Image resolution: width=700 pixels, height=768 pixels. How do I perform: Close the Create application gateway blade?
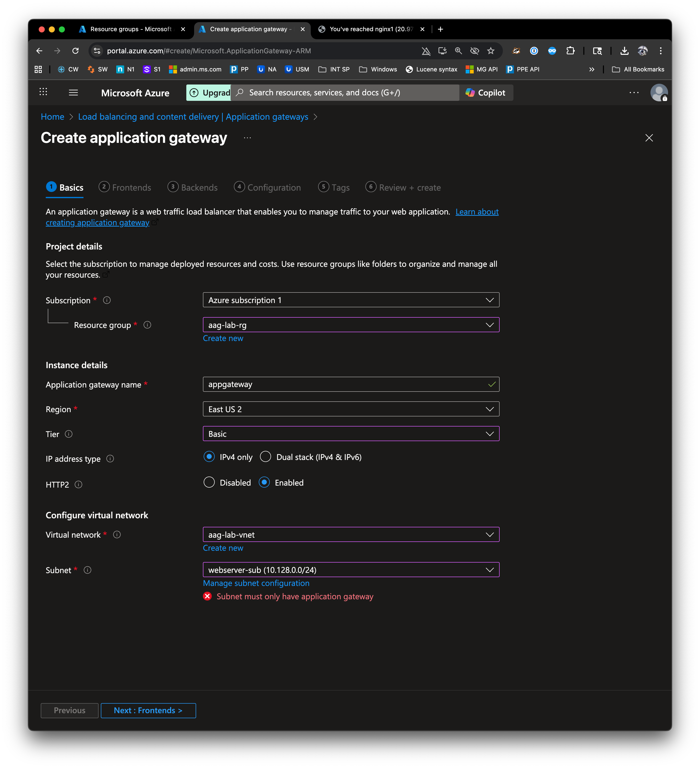[649, 138]
